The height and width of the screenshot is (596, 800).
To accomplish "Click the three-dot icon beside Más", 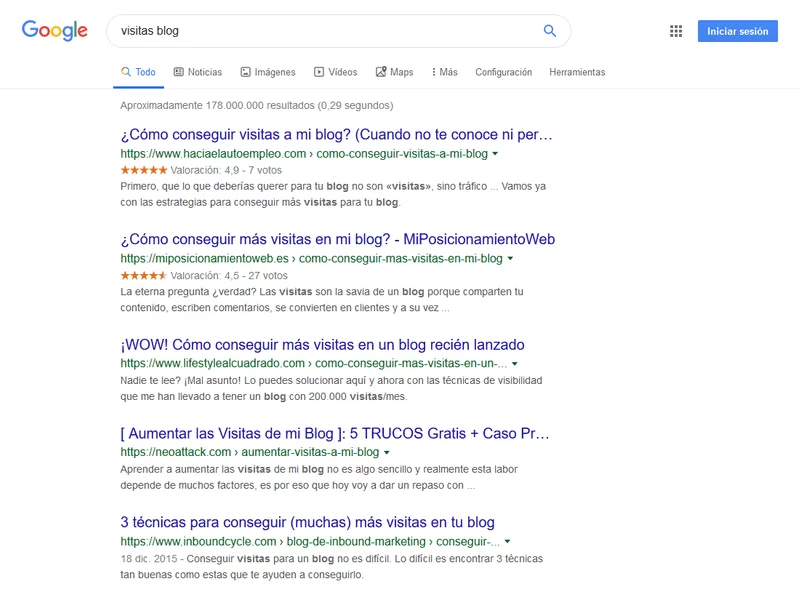I will pyautogui.click(x=434, y=72).
